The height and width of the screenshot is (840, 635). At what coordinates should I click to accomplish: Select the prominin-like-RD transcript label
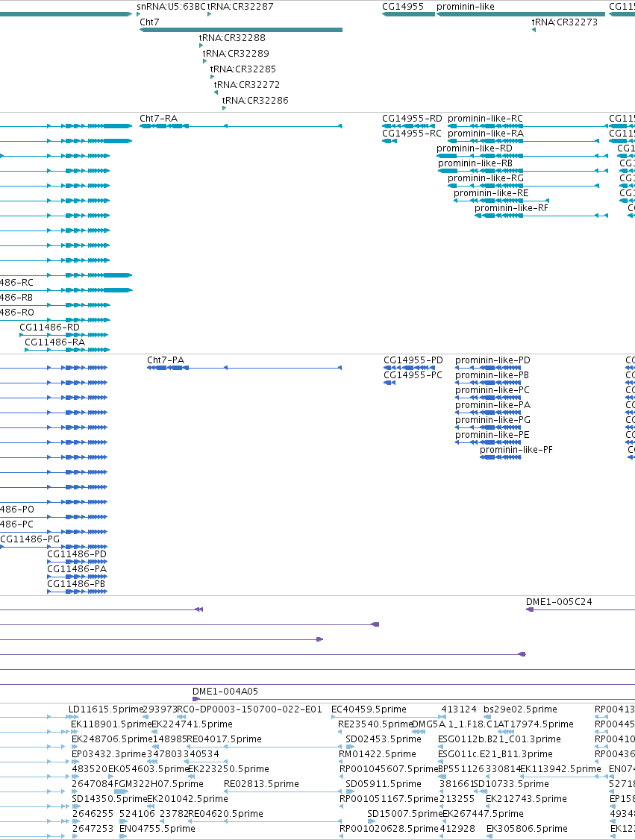coord(475,148)
